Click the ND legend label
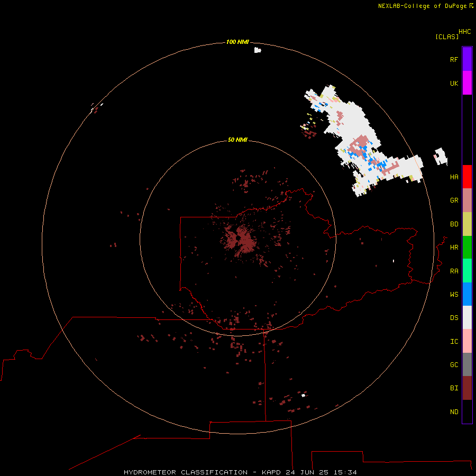The height and width of the screenshot is (476, 476). [x=454, y=412]
